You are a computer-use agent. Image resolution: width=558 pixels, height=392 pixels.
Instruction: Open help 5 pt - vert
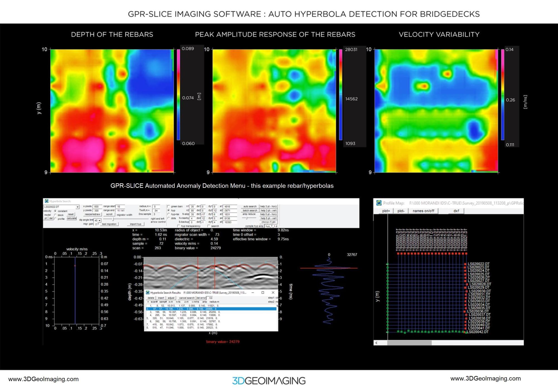pos(268,218)
